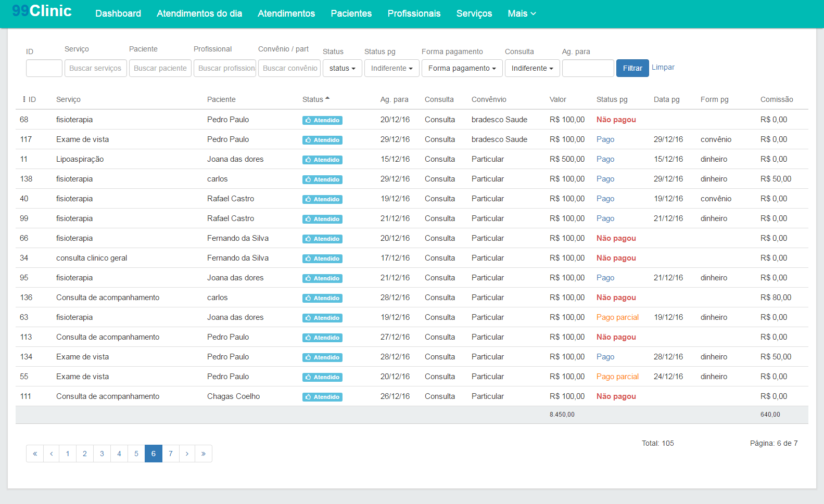Viewport: 824px width, 504px height.
Task: Go to first page using double-left arrow
Action: [35, 454]
